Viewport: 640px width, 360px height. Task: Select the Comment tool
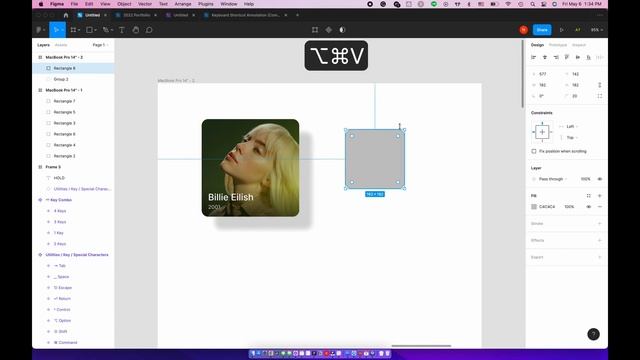click(149, 30)
